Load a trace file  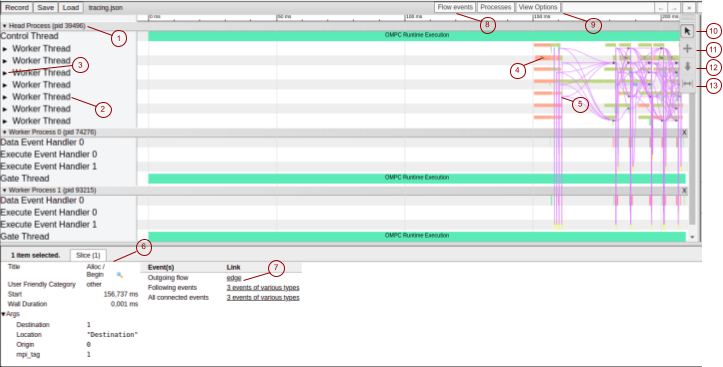click(71, 8)
